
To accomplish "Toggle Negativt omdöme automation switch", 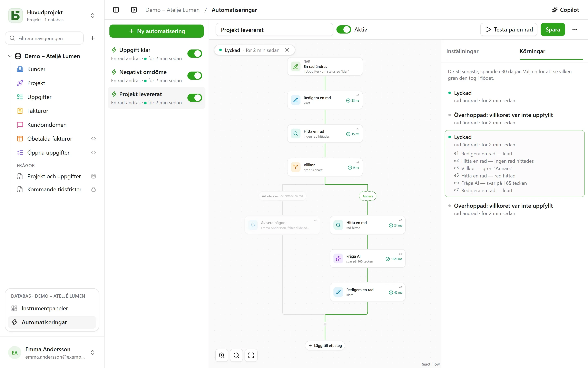I will (195, 76).
